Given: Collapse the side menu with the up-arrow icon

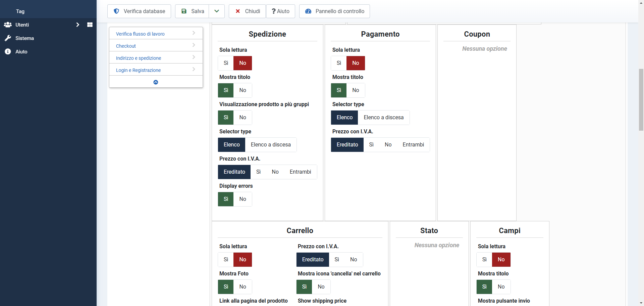Looking at the screenshot, I should (x=156, y=82).
